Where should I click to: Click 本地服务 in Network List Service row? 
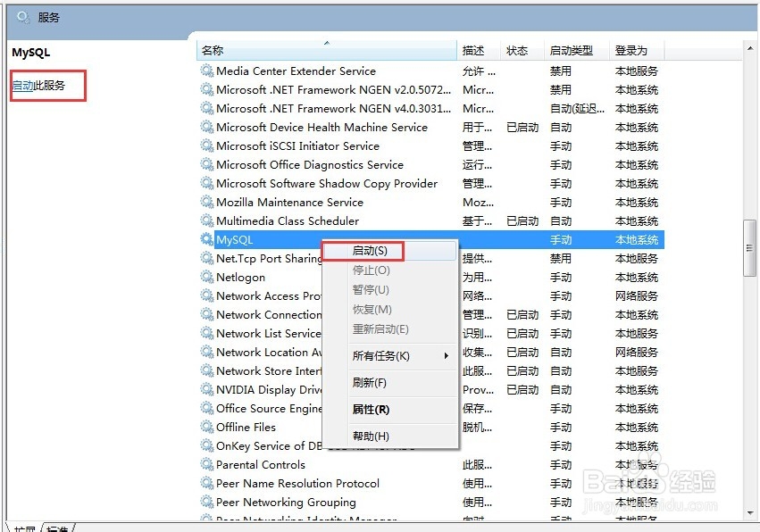pos(637,333)
